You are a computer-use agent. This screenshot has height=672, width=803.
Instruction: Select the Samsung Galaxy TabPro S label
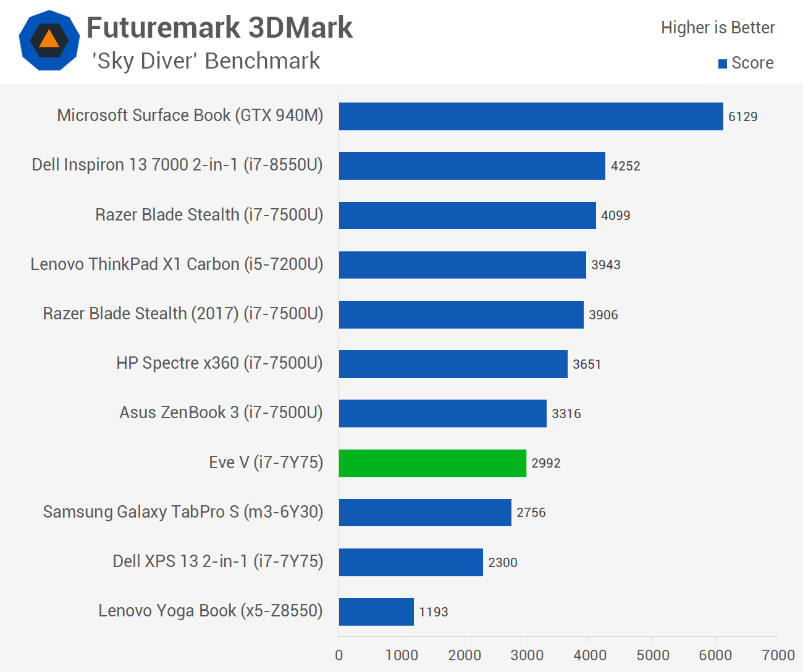[183, 512]
